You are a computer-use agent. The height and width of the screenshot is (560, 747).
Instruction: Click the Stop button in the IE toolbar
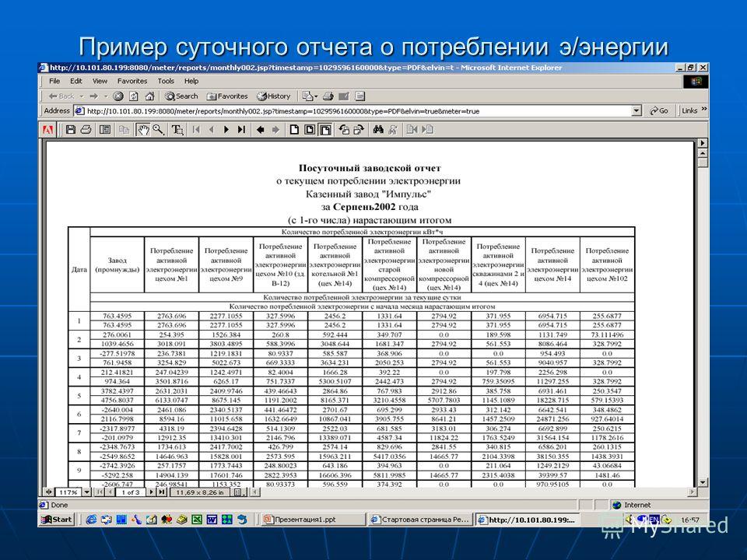(x=118, y=96)
